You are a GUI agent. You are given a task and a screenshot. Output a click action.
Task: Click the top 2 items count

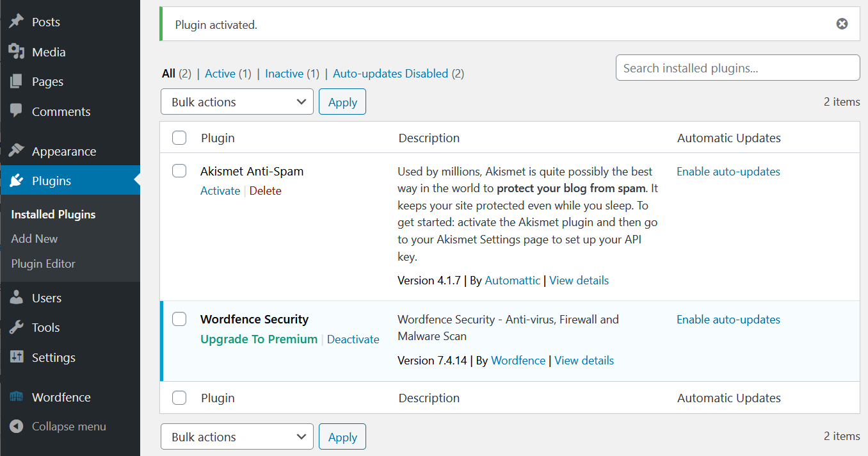(842, 102)
